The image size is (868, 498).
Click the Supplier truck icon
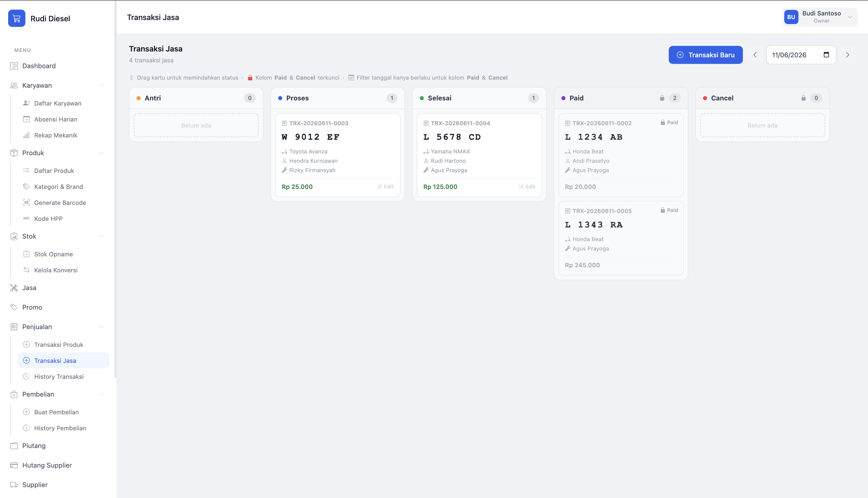(14, 485)
